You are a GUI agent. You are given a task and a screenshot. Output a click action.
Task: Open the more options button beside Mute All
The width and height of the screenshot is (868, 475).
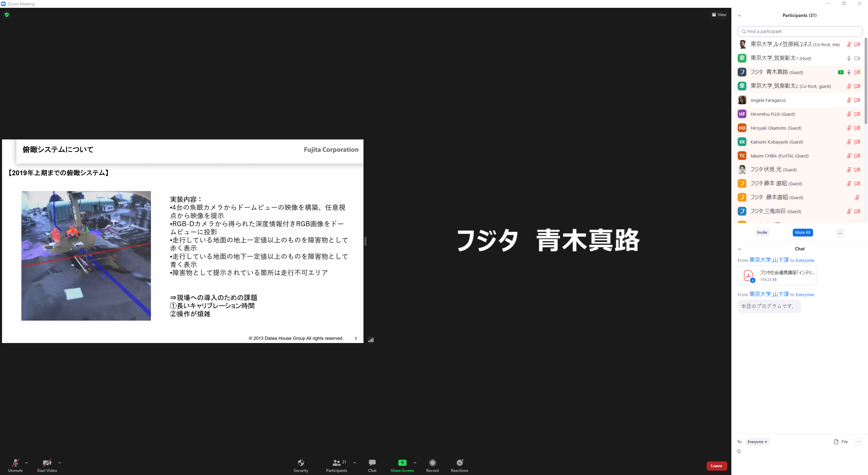(840, 232)
